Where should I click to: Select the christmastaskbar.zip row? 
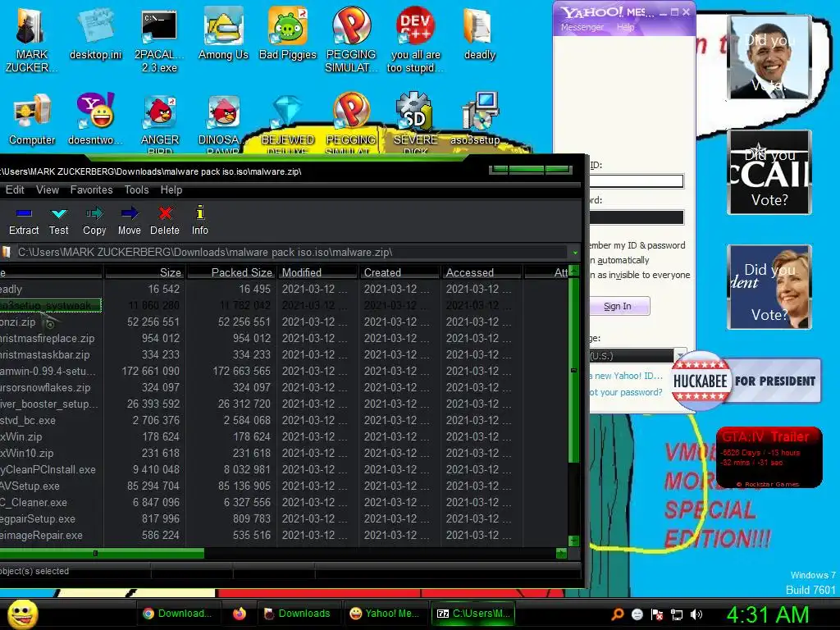[284, 354]
